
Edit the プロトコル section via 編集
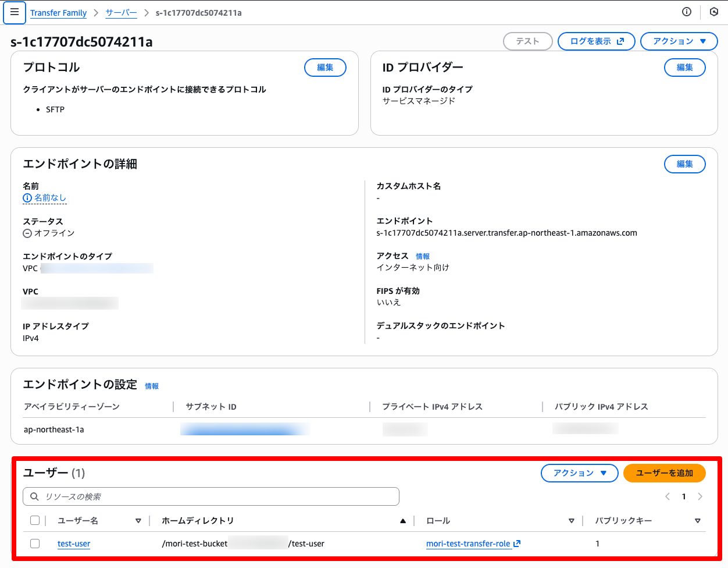tap(325, 68)
